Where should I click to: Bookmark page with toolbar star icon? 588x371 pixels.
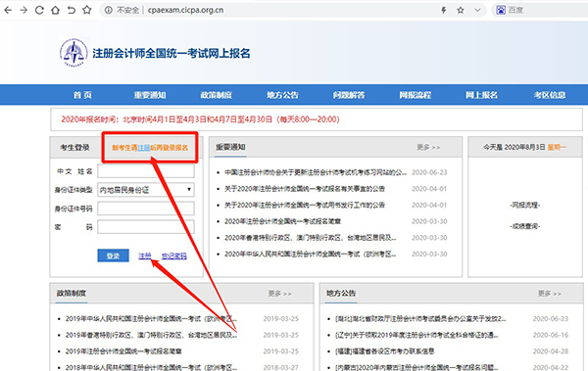click(87, 10)
